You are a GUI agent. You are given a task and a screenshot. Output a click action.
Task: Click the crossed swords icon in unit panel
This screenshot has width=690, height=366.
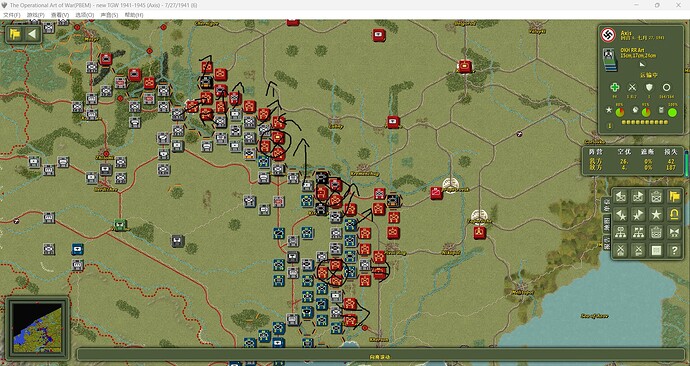pyautogui.click(x=632, y=88)
